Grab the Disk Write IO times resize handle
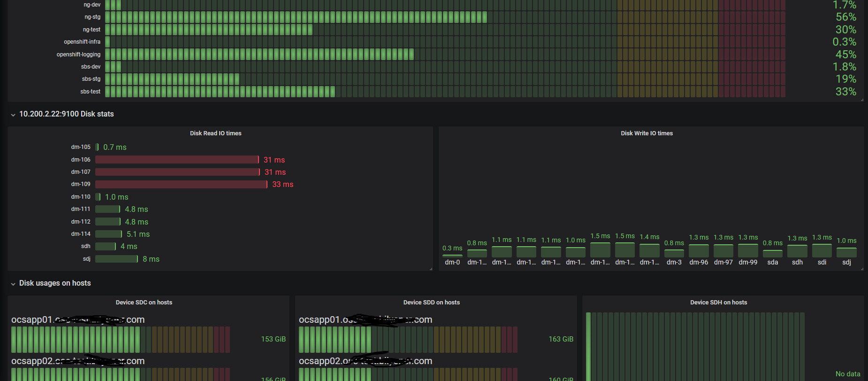This screenshot has height=381, width=868. click(862, 269)
